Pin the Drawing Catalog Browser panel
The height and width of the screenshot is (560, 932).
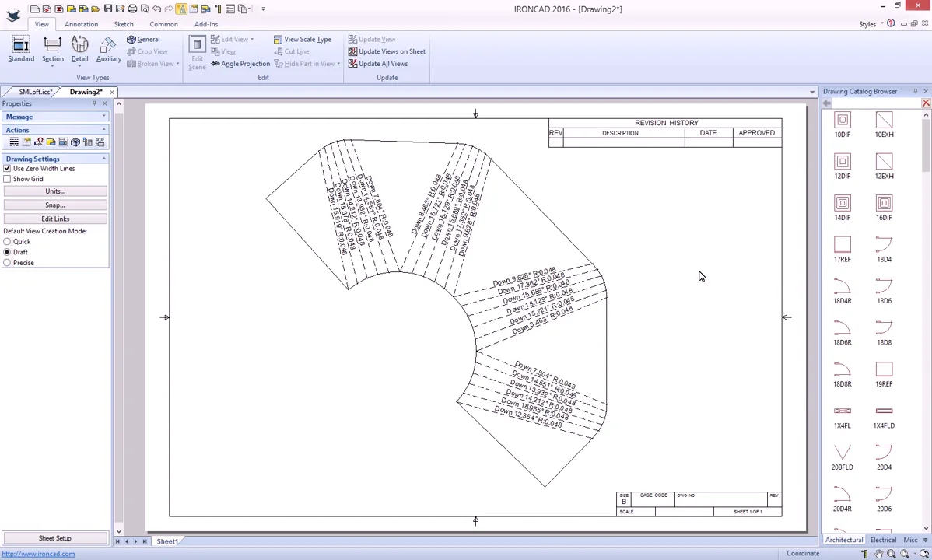(916, 92)
